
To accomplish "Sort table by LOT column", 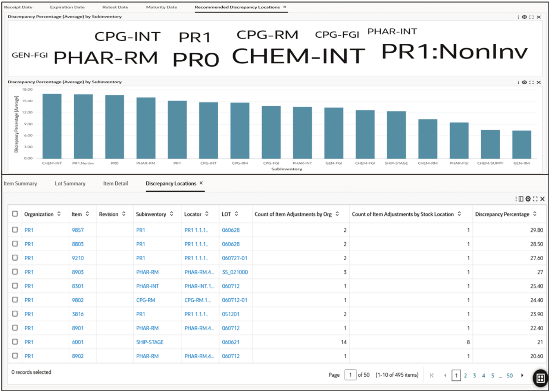I will point(236,214).
